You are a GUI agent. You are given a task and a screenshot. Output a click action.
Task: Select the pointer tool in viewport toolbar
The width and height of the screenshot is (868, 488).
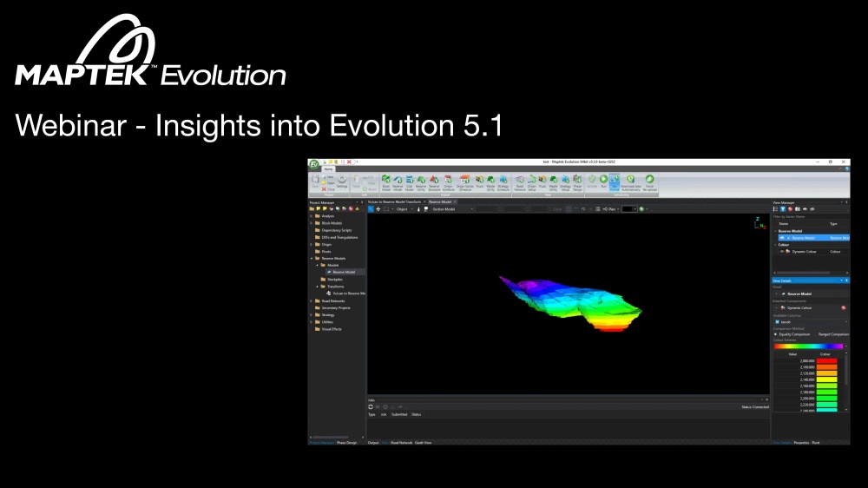tap(371, 208)
